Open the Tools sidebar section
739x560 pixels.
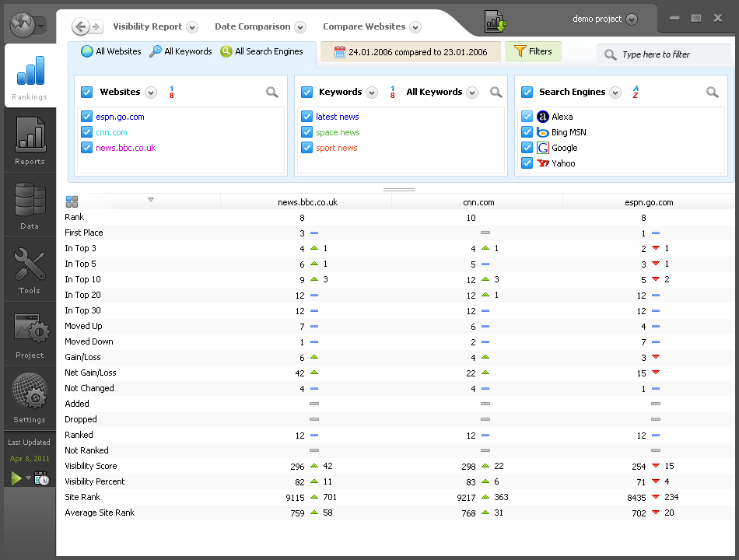click(30, 270)
